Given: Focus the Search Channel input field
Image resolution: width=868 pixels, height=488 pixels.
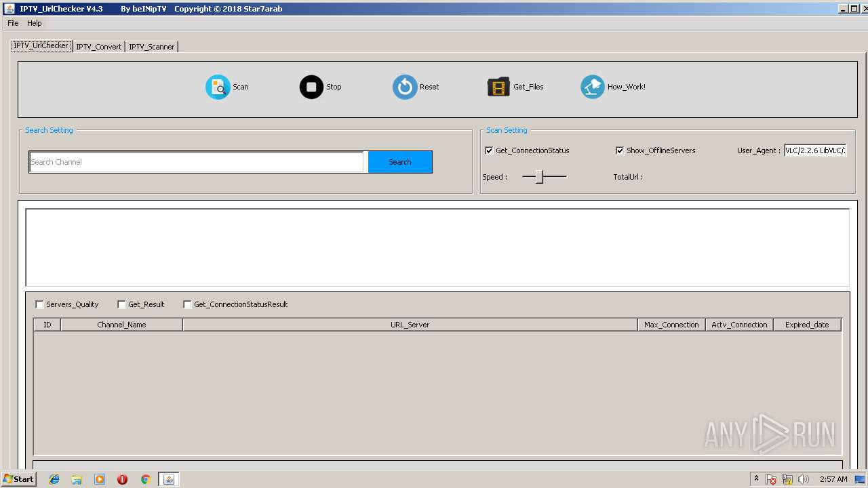Looking at the screenshot, I should [197, 162].
